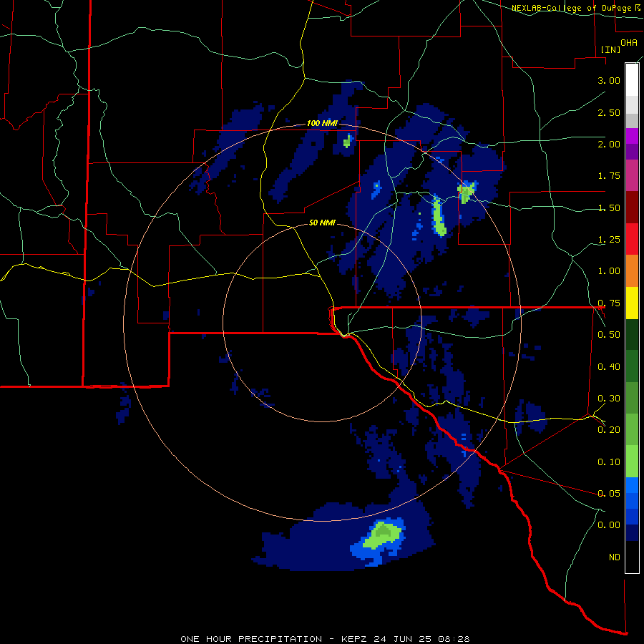644x644 pixels.
Task: Select the orange swatch above 1.00
Action: [x=632, y=270]
